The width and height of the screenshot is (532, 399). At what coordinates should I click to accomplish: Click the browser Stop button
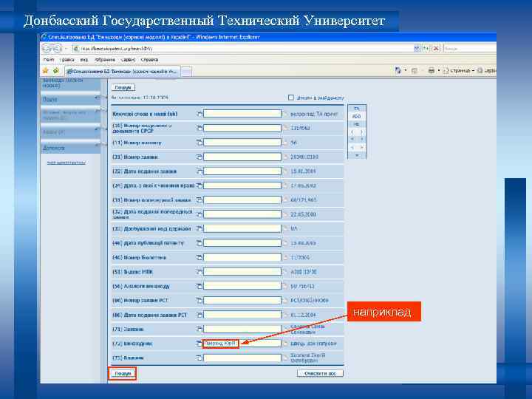click(x=436, y=49)
